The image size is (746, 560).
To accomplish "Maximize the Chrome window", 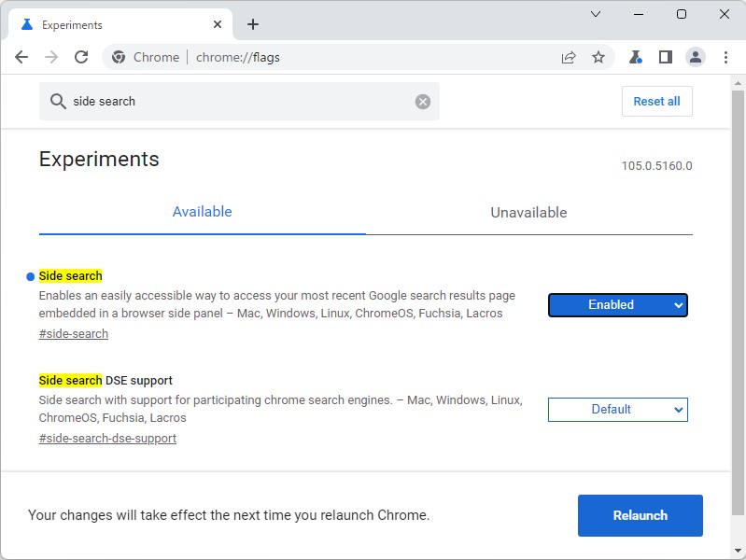I will click(x=682, y=14).
